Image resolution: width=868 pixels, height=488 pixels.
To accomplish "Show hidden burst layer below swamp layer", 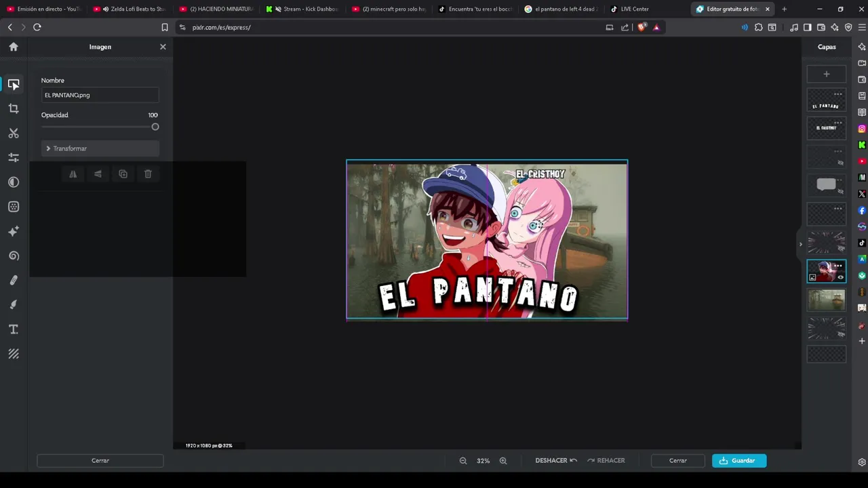I will tap(841, 334).
